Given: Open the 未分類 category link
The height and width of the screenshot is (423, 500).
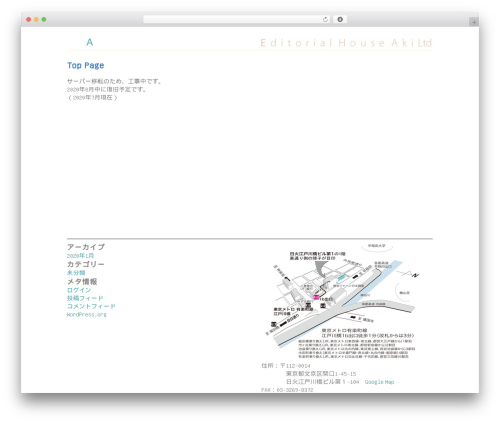Looking at the screenshot, I should (76, 273).
